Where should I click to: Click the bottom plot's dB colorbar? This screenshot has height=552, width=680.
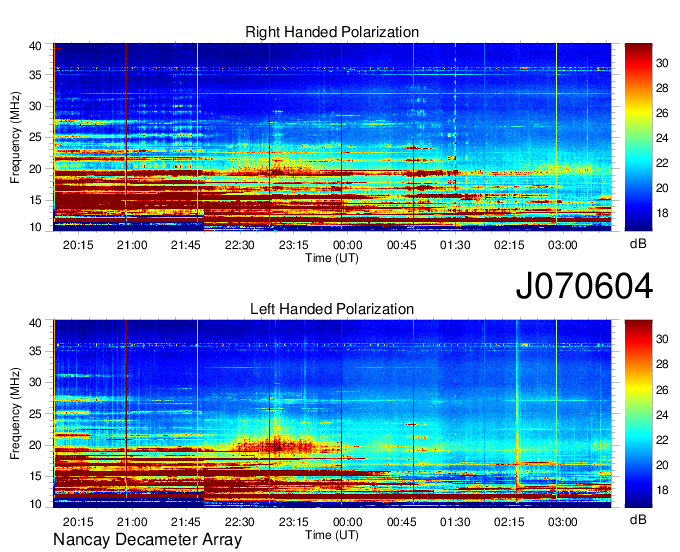[x=638, y=414]
